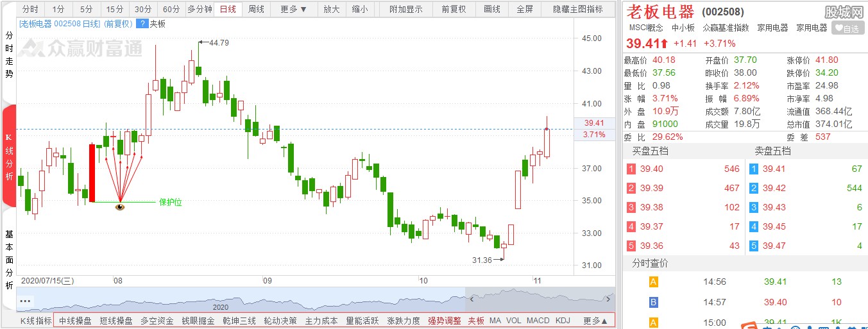Select the 60分 period tab
Image resolution: width=868 pixels, height=329 pixels.
coord(171,9)
